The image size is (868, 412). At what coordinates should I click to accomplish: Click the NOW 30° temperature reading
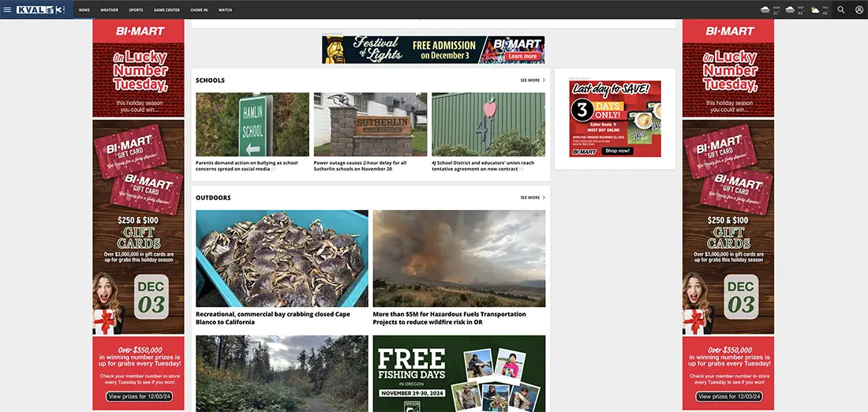776,13
